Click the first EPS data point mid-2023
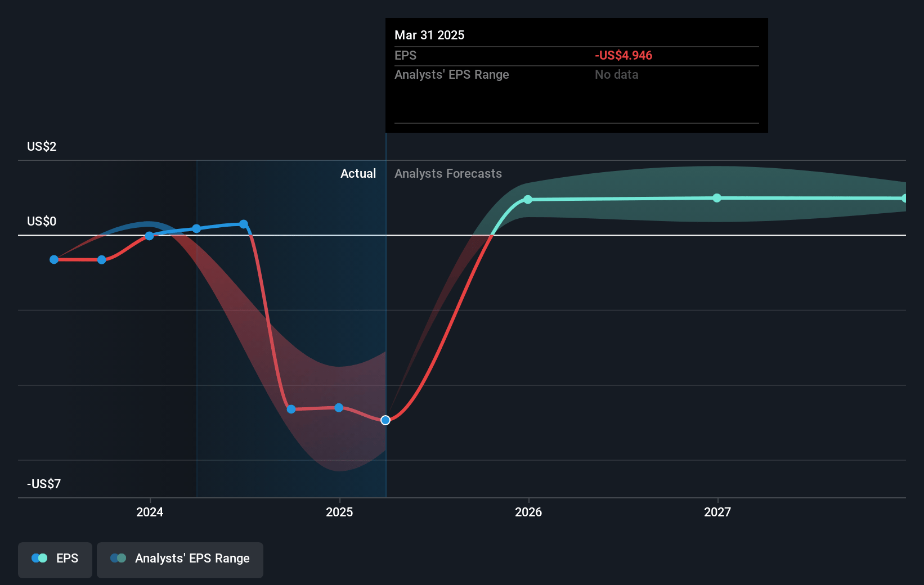 [54, 259]
